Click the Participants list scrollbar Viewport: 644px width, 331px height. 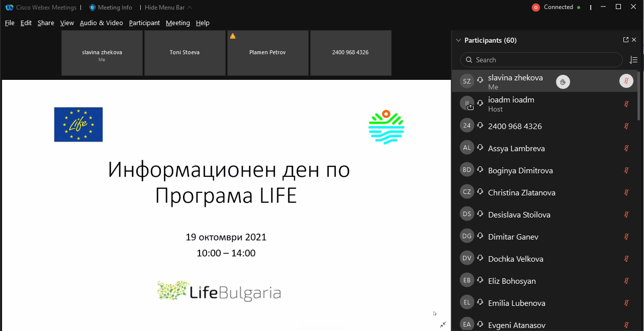(x=639, y=95)
